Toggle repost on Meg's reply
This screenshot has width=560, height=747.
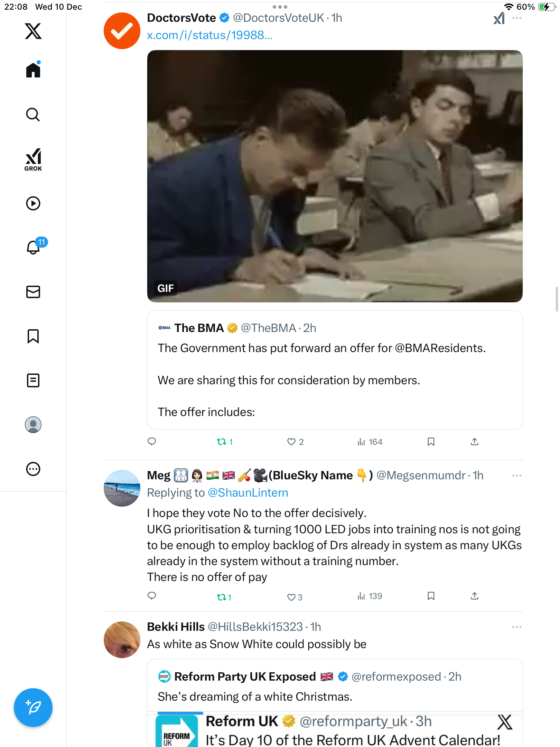click(x=222, y=597)
